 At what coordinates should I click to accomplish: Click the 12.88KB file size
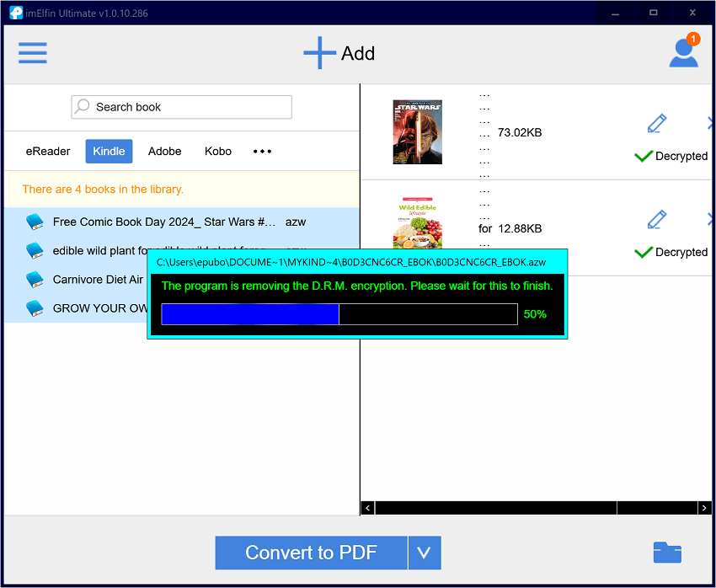pos(520,229)
